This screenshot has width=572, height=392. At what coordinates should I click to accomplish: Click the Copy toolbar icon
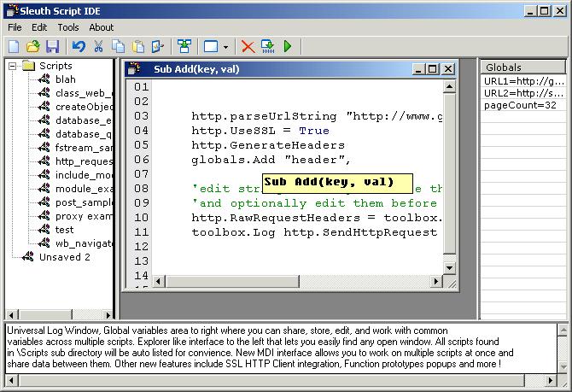click(118, 46)
